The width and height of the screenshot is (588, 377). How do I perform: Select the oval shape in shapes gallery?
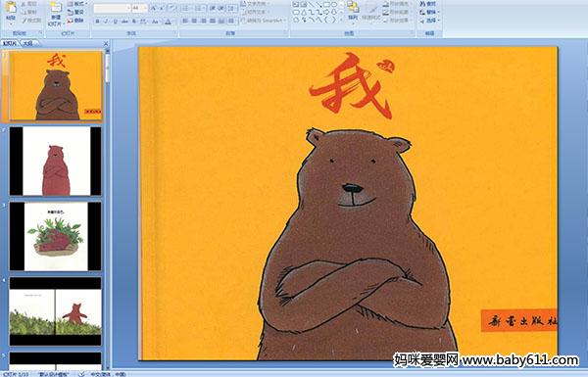point(334,4)
